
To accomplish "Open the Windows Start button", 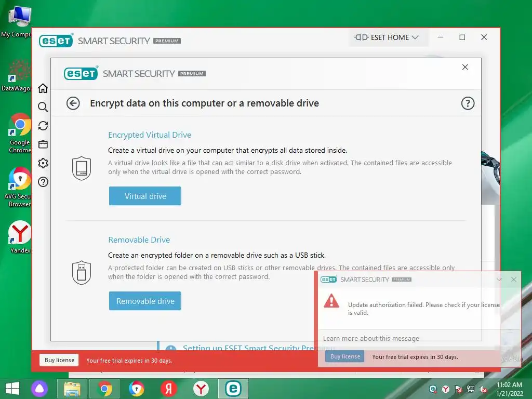I will point(12,389).
